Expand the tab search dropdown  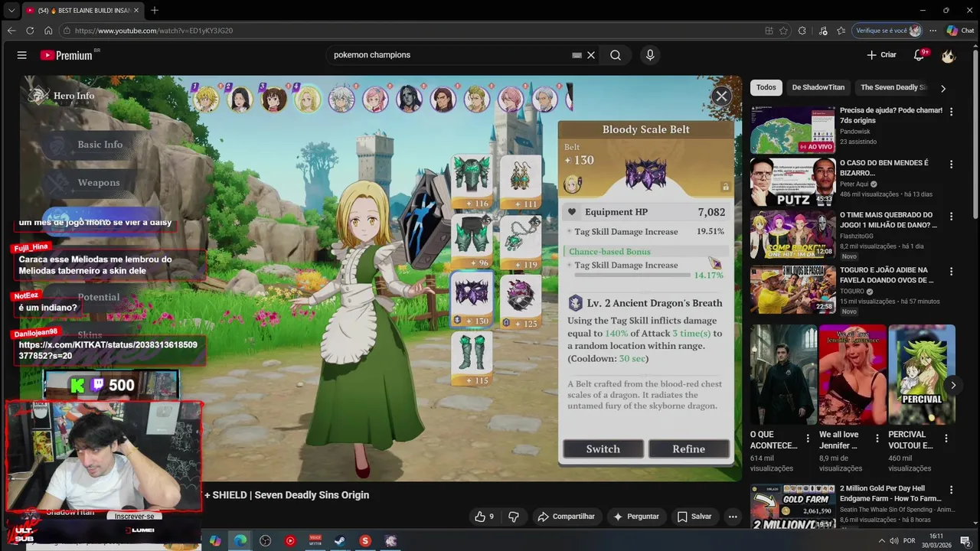coord(11,10)
